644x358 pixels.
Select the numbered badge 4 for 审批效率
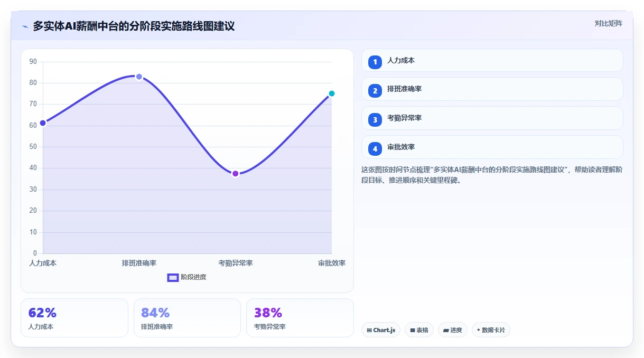(375, 148)
